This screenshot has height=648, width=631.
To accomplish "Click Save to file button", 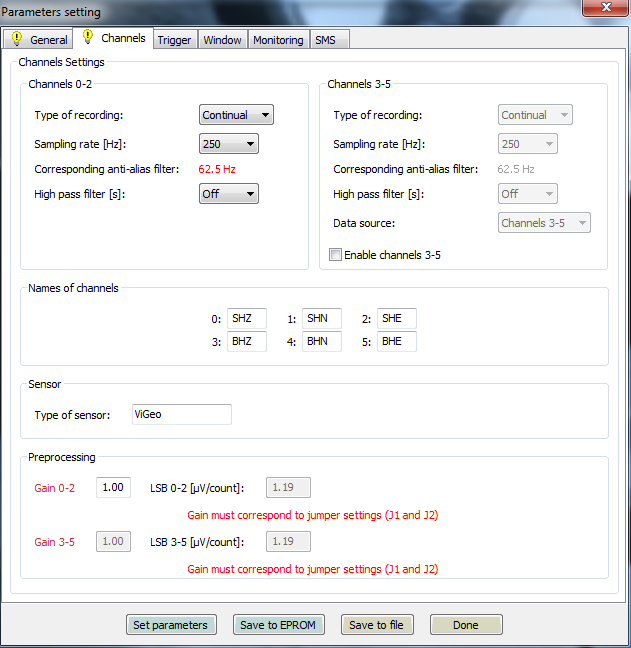I will coord(377,624).
